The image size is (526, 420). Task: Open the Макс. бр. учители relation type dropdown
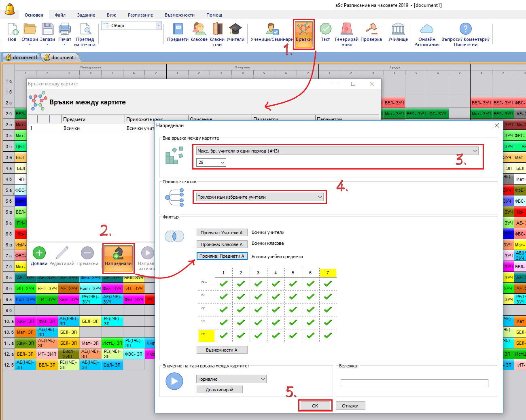[x=337, y=151]
